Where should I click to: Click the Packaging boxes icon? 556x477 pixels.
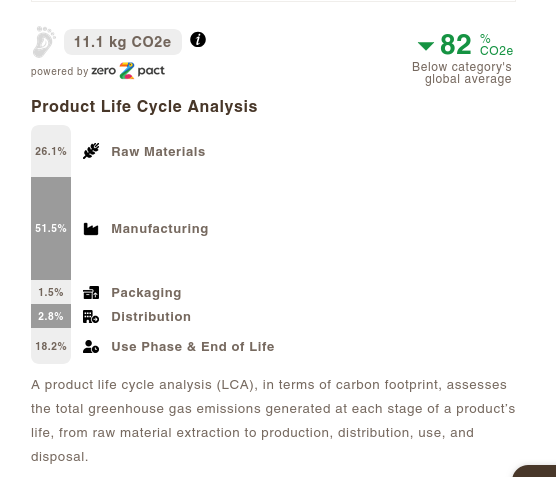91,293
